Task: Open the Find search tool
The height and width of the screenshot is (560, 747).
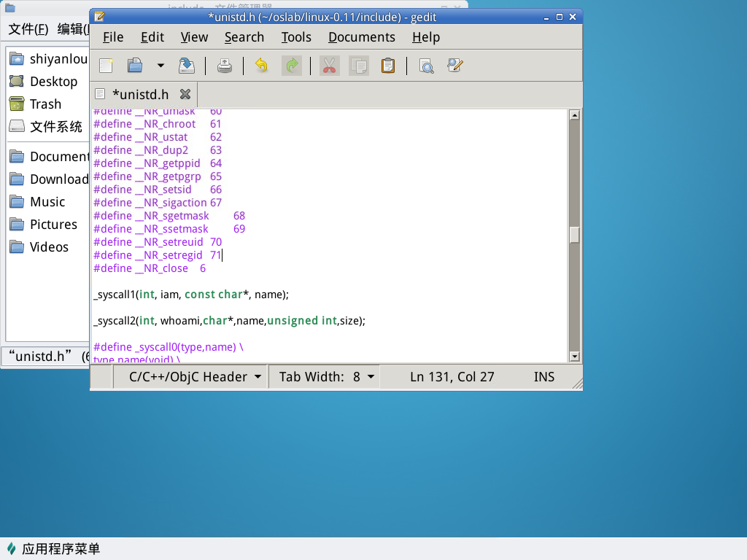Action: 427,66
